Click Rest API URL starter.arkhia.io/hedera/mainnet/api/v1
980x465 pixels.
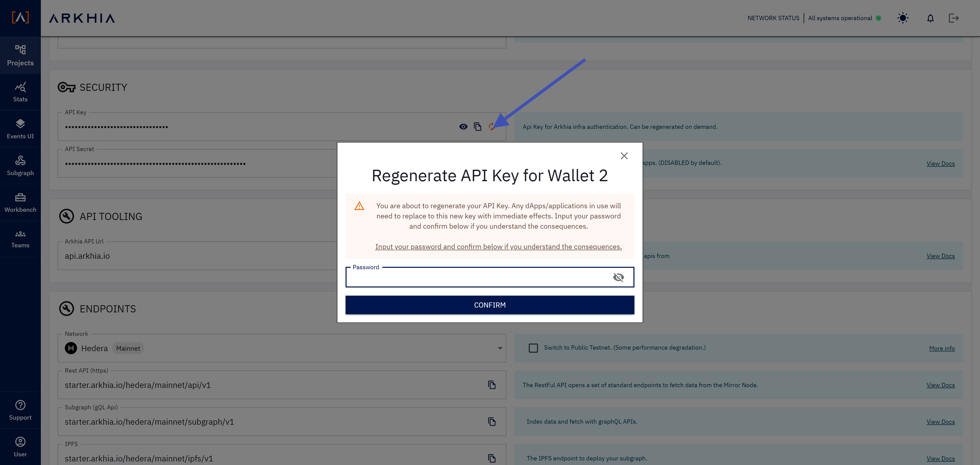(x=138, y=385)
